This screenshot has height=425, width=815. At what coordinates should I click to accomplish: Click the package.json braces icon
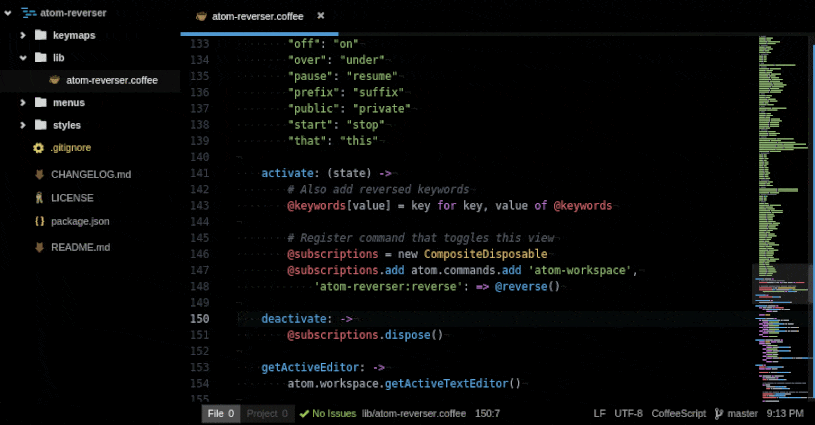(x=40, y=221)
